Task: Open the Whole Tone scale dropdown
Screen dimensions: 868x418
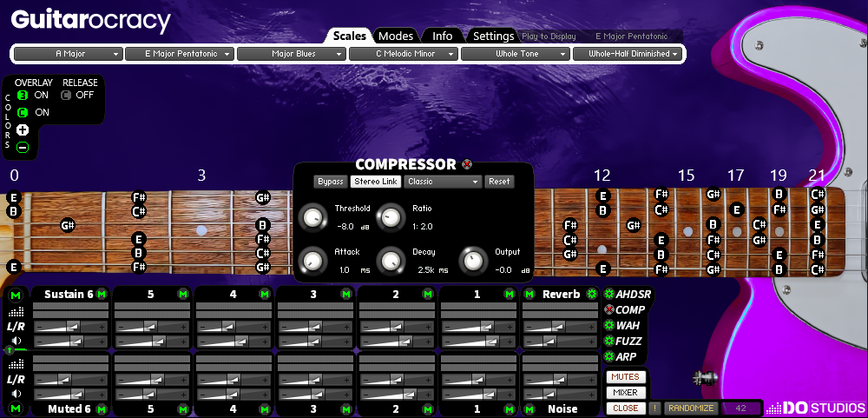Action: (x=516, y=54)
